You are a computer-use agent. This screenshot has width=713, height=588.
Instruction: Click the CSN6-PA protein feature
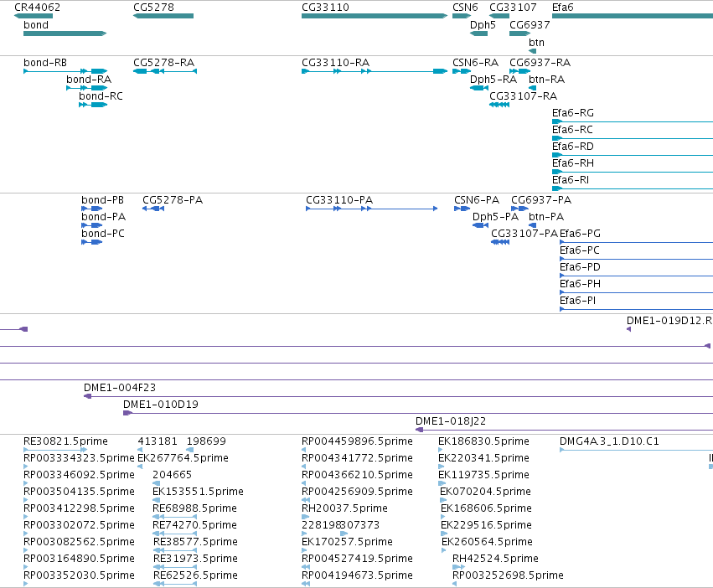click(462, 209)
